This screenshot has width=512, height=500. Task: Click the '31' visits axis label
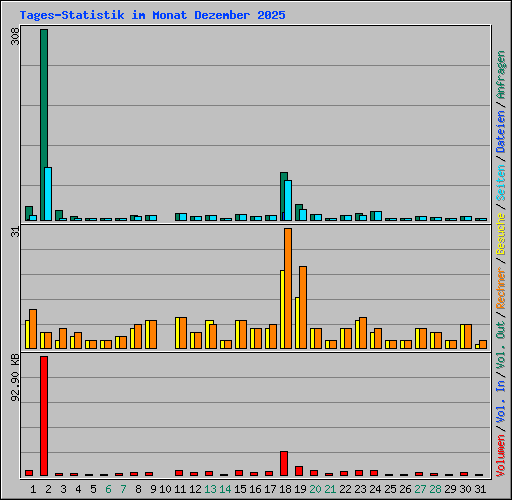(16, 231)
